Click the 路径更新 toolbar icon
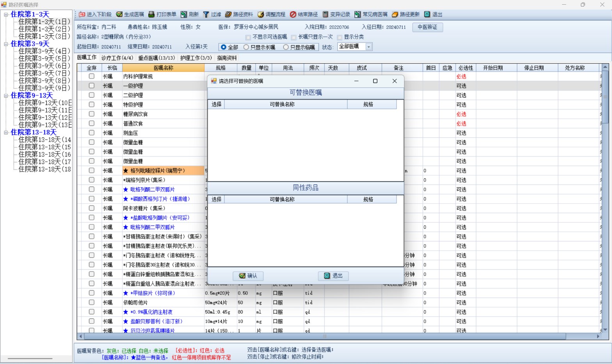The width and height of the screenshot is (612, 364). click(395, 14)
